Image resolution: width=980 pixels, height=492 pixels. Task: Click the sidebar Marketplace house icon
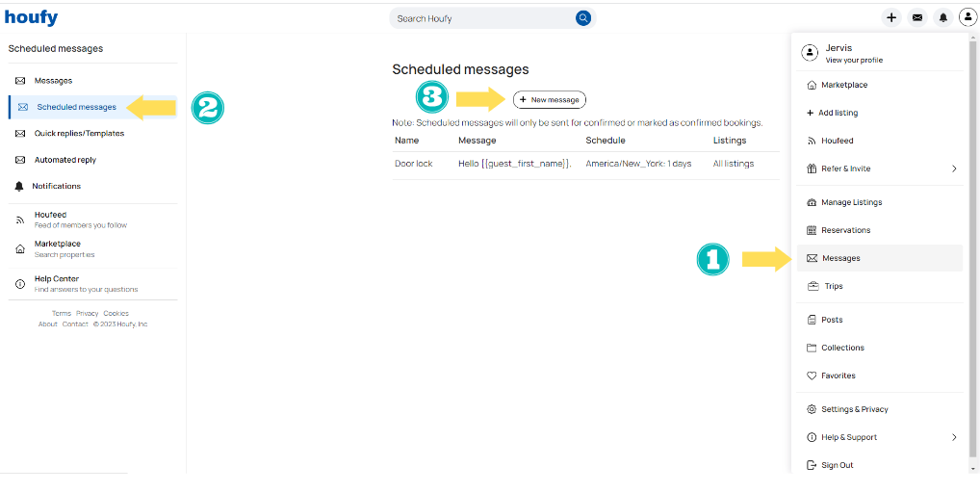[20, 248]
